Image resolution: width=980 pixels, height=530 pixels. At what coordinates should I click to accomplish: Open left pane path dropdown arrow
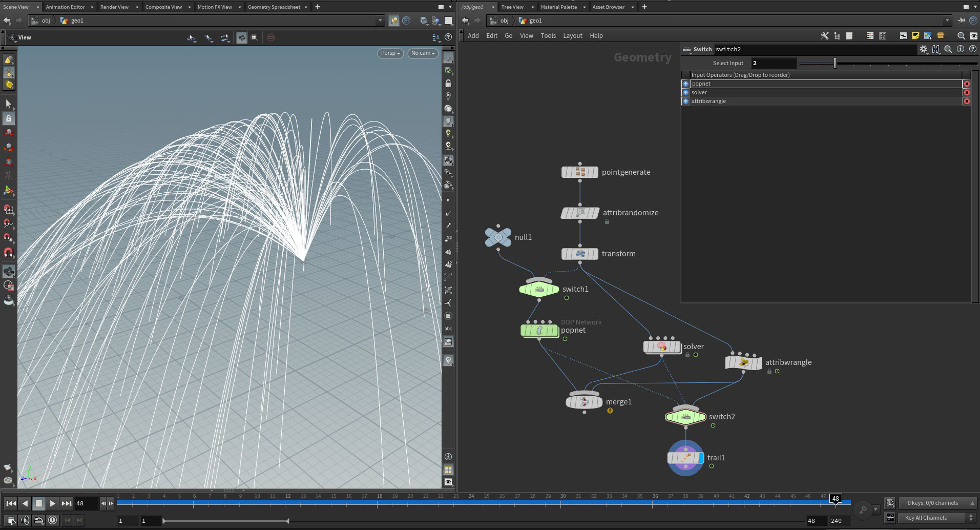[380, 21]
